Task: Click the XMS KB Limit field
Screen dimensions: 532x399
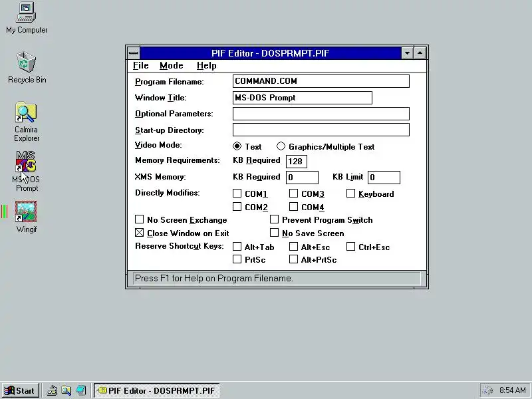Action: (384, 177)
